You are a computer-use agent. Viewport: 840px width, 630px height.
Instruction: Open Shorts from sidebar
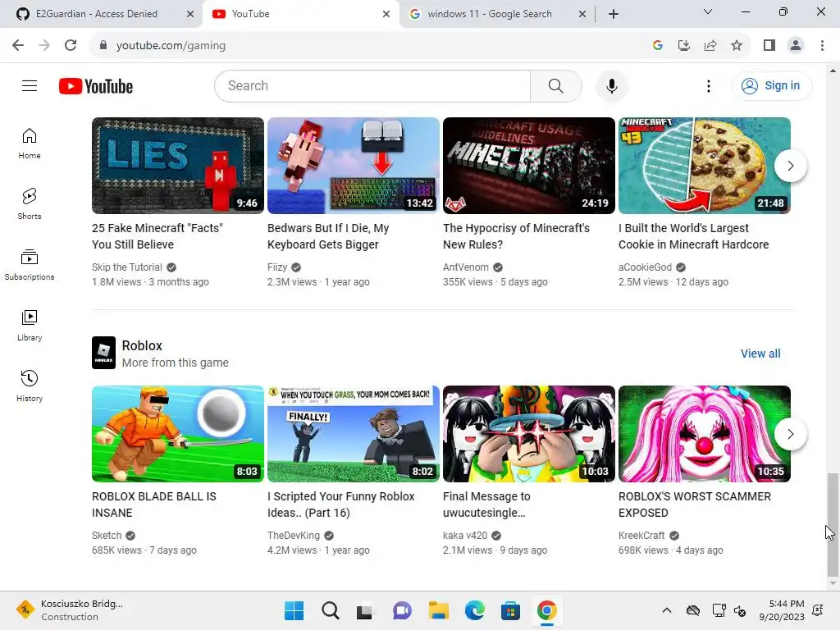30,204
